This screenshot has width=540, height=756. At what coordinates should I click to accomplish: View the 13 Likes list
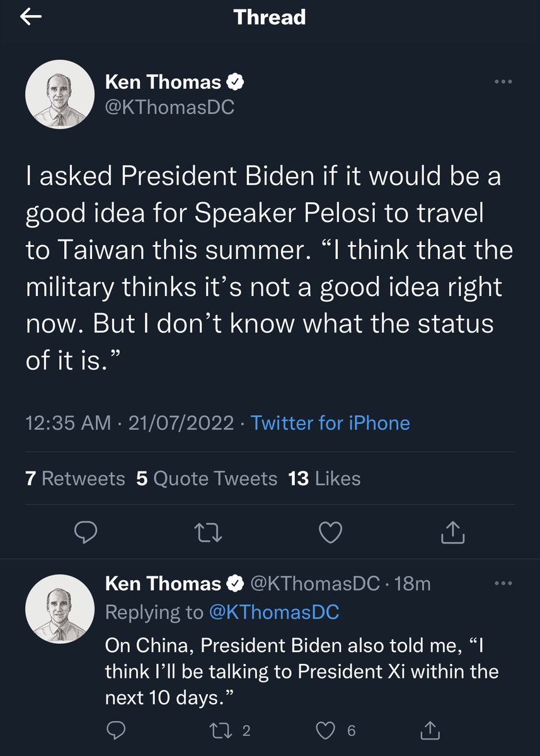coord(324,479)
